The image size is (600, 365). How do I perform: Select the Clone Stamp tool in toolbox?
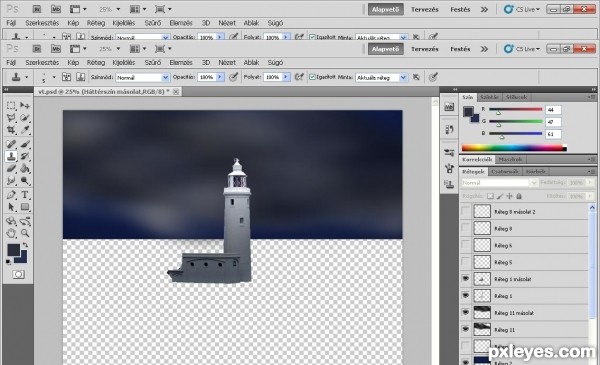coord(11,156)
